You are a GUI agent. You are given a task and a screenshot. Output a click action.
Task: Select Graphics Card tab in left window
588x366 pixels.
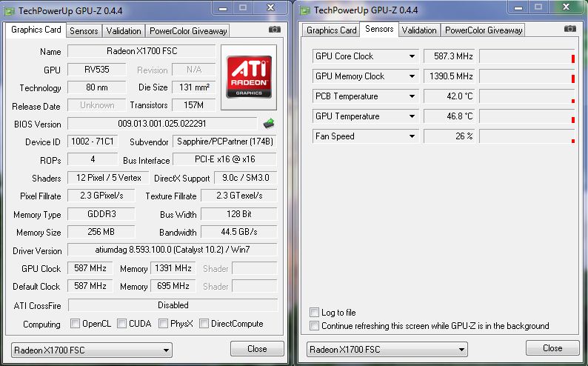tap(36, 30)
